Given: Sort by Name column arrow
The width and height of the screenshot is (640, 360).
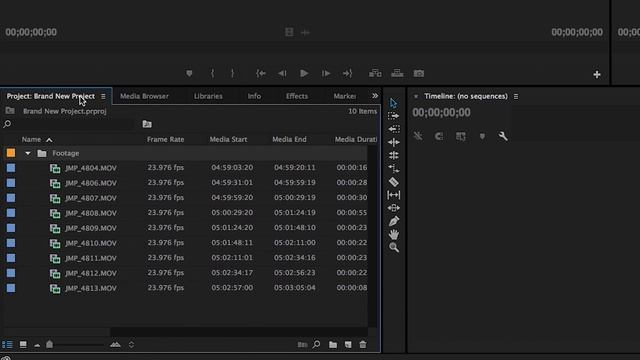Looking at the screenshot, I should tap(49, 140).
